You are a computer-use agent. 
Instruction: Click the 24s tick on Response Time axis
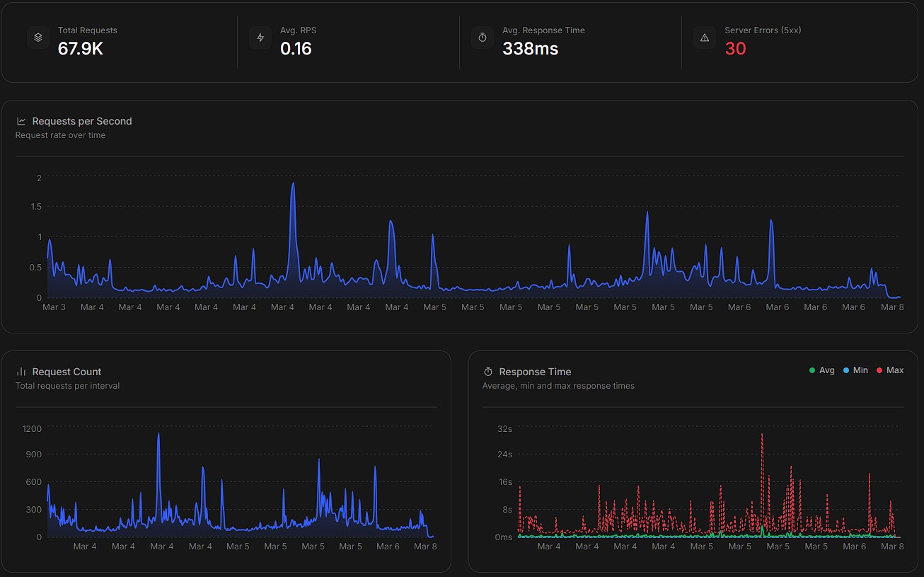click(x=505, y=455)
